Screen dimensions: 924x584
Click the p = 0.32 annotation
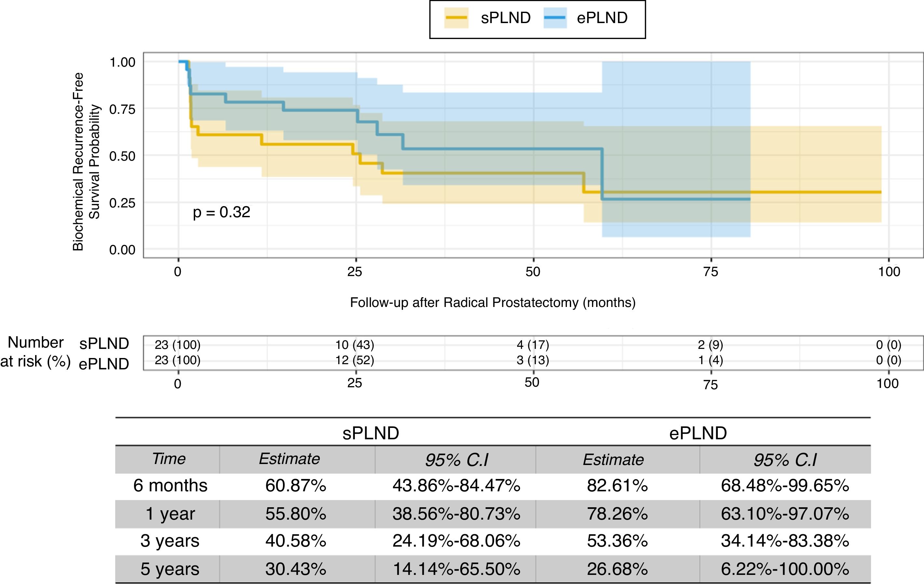(221, 212)
